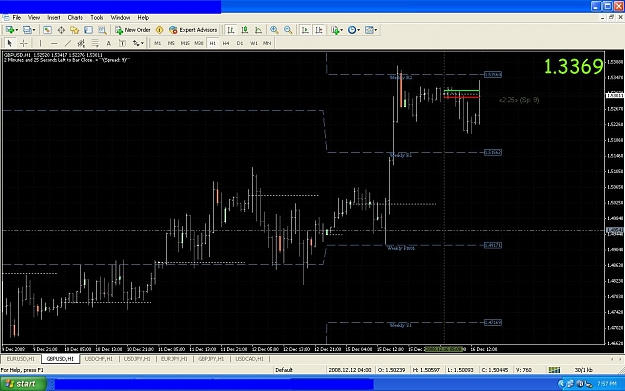This screenshot has width=625, height=391.
Task: Open the Insert menu
Action: [x=54, y=18]
